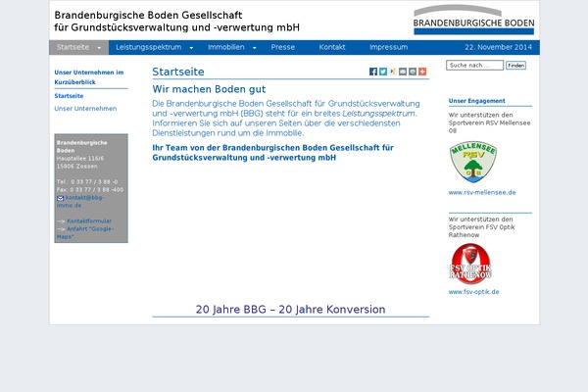Focus the Suche nach search field
This screenshot has height=392, width=588.
[x=474, y=66]
